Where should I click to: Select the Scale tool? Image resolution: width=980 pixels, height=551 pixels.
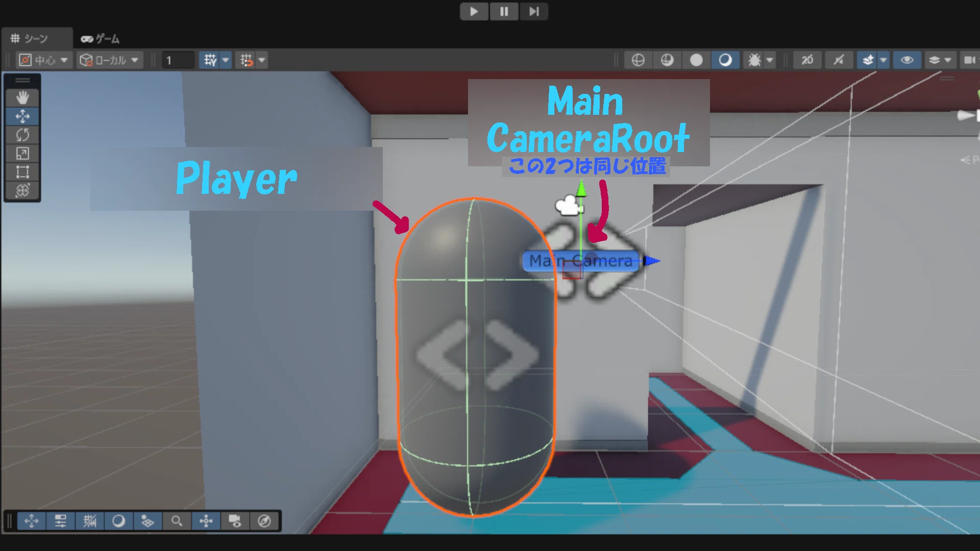22,153
